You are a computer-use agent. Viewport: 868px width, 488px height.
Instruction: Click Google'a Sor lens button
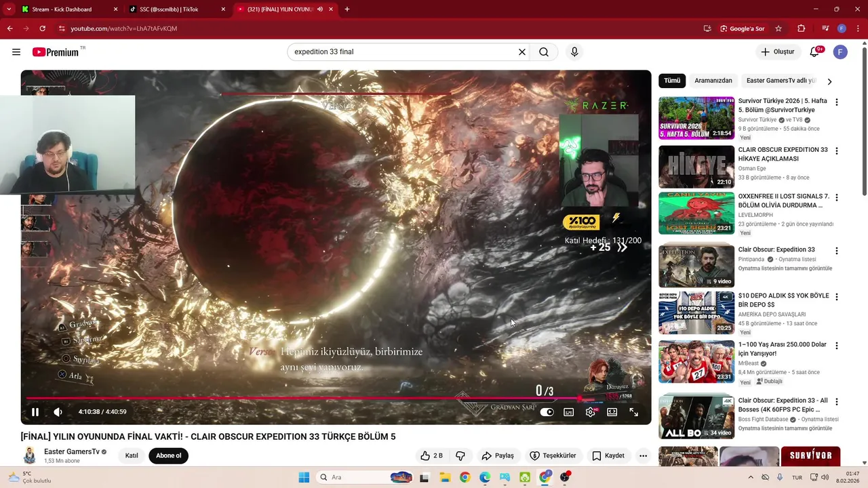743,28
